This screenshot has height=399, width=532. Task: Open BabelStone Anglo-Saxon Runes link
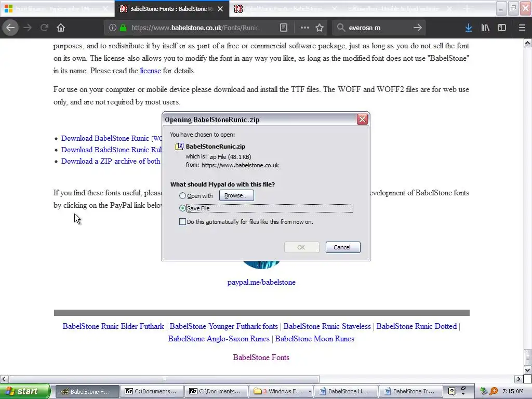pyautogui.click(x=219, y=339)
